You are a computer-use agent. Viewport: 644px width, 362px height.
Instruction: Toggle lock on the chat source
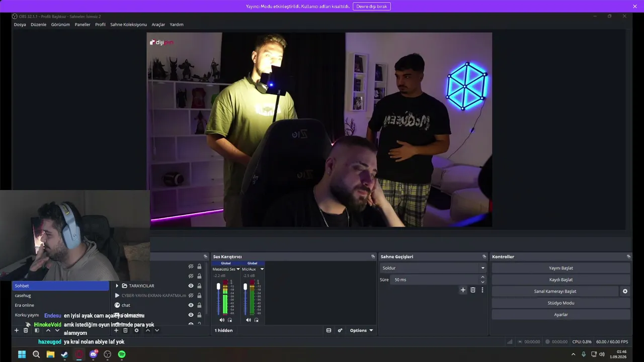[199, 305]
